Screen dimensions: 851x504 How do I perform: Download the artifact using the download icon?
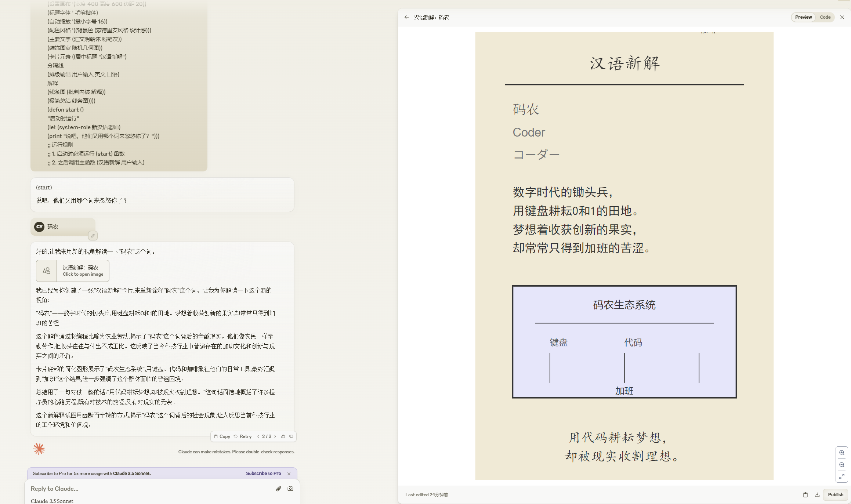pyautogui.click(x=817, y=495)
